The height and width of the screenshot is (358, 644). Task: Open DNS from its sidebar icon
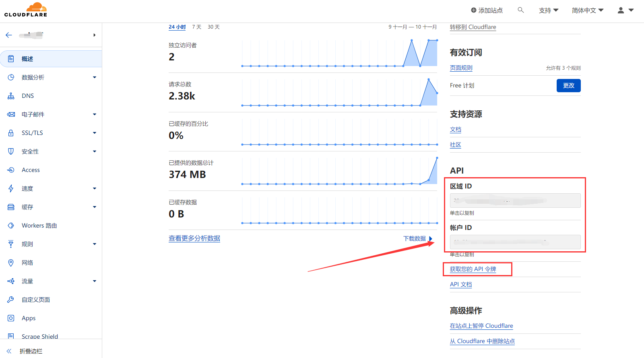11,96
